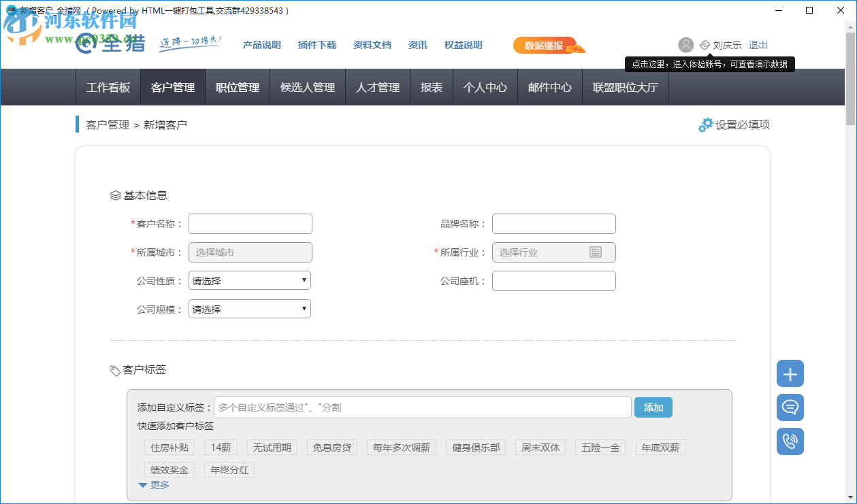This screenshot has width=857, height=504.
Task: Open the blue plus floating action icon
Action: point(790,373)
